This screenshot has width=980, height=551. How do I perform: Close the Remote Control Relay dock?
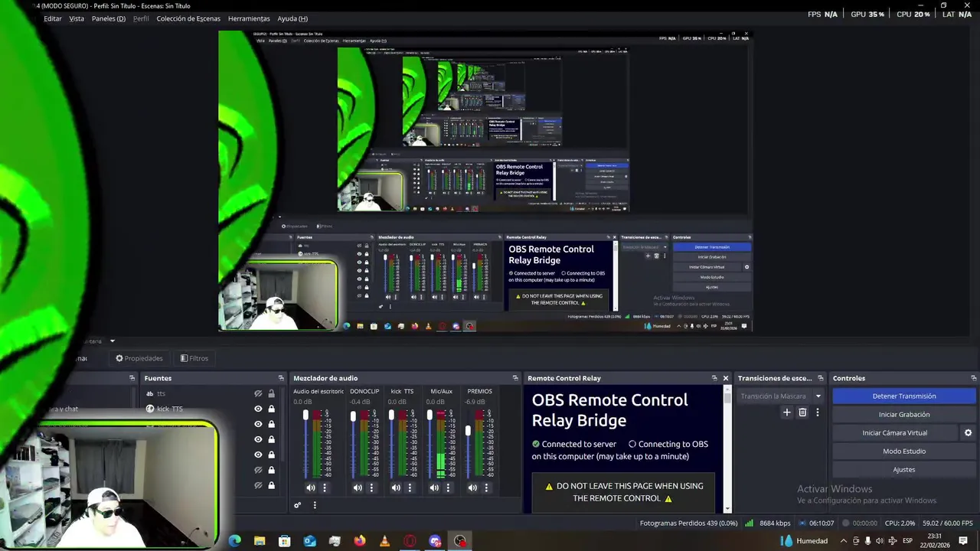[726, 378]
